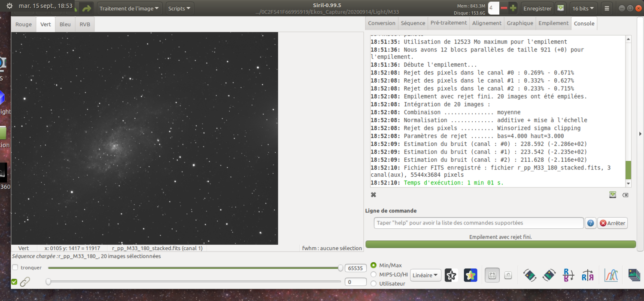Open the Console tab
The height and width of the screenshot is (301, 644).
[x=584, y=23]
